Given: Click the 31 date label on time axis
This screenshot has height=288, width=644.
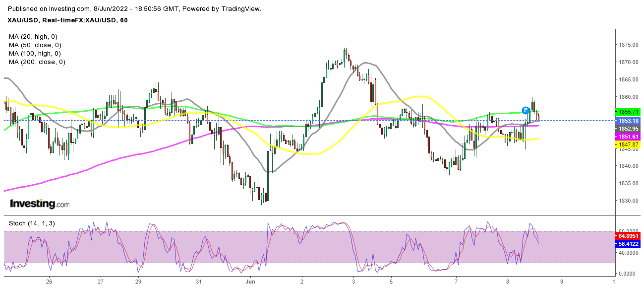Looking at the screenshot, I should 199,282.
